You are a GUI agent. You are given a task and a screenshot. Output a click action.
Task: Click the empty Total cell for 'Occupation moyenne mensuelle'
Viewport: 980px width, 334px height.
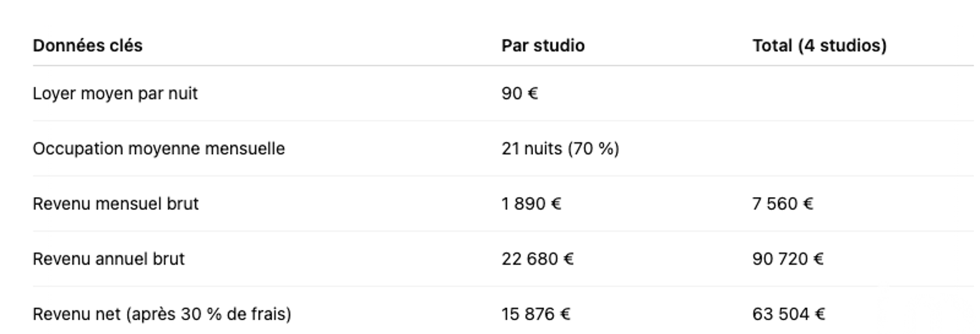coord(847,149)
